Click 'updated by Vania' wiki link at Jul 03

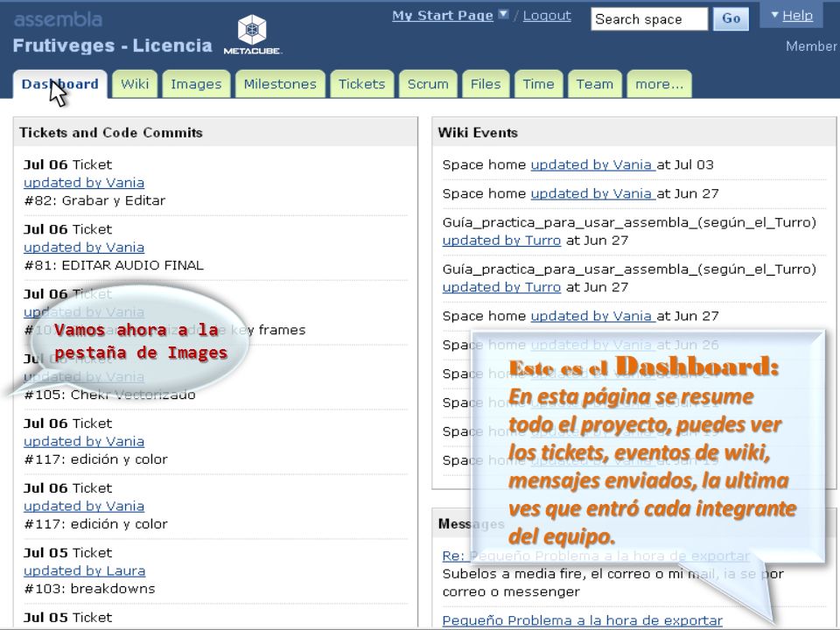click(x=593, y=165)
